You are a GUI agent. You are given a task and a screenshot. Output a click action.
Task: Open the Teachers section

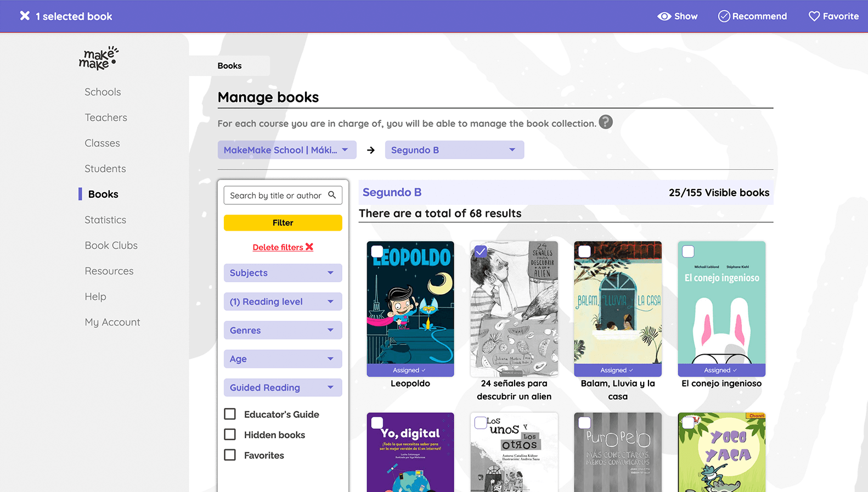[106, 118]
